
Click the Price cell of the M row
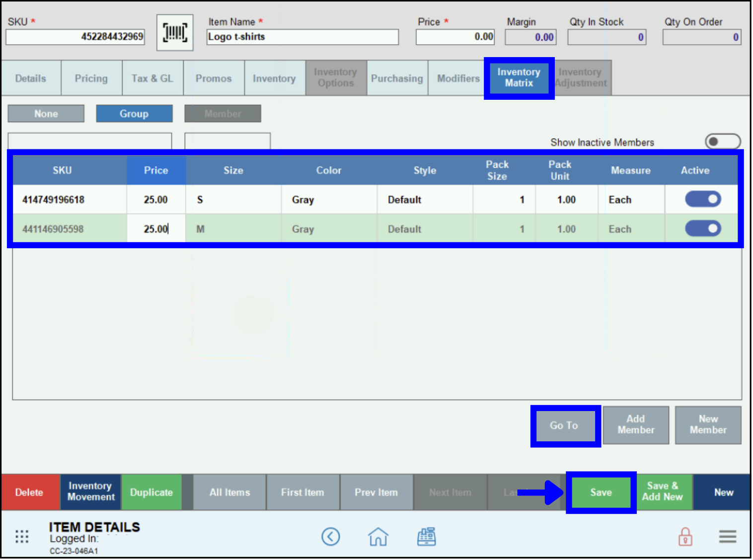(x=156, y=229)
